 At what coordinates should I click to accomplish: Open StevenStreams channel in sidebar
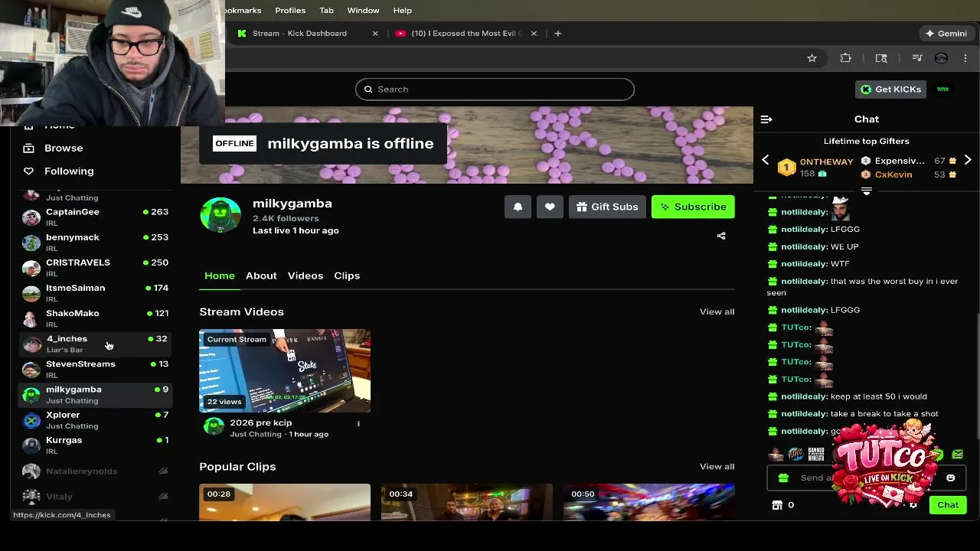95,369
